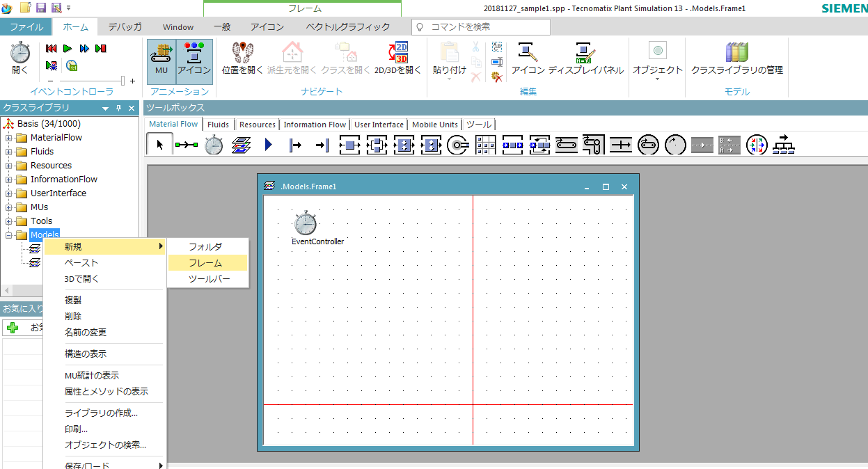Select the Cycle tool with colored arrows in circle

click(757, 144)
